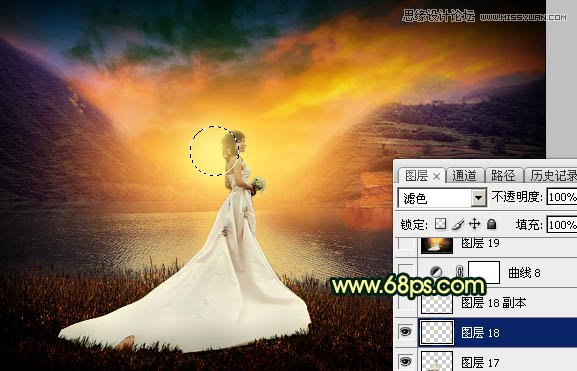This screenshot has height=371, width=577.
Task: Click the 曲线 8 mask link chain icon
Action: click(x=460, y=272)
